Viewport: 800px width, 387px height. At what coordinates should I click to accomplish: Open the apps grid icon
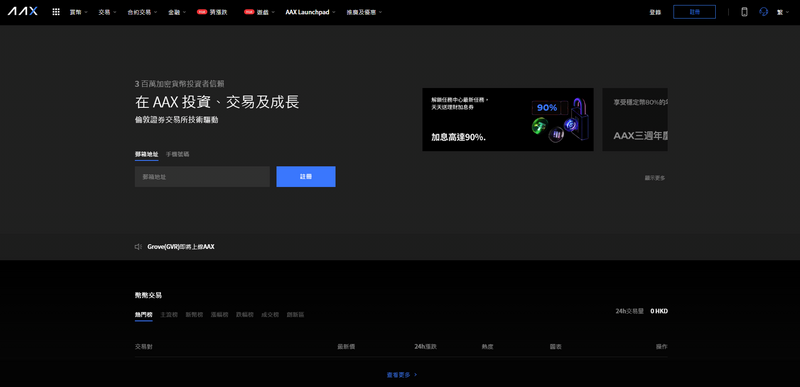56,12
